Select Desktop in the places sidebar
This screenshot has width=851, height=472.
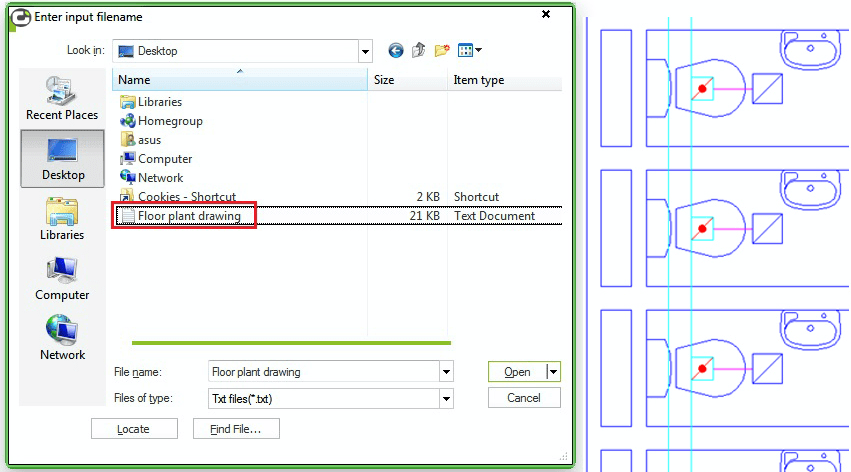coord(62,158)
